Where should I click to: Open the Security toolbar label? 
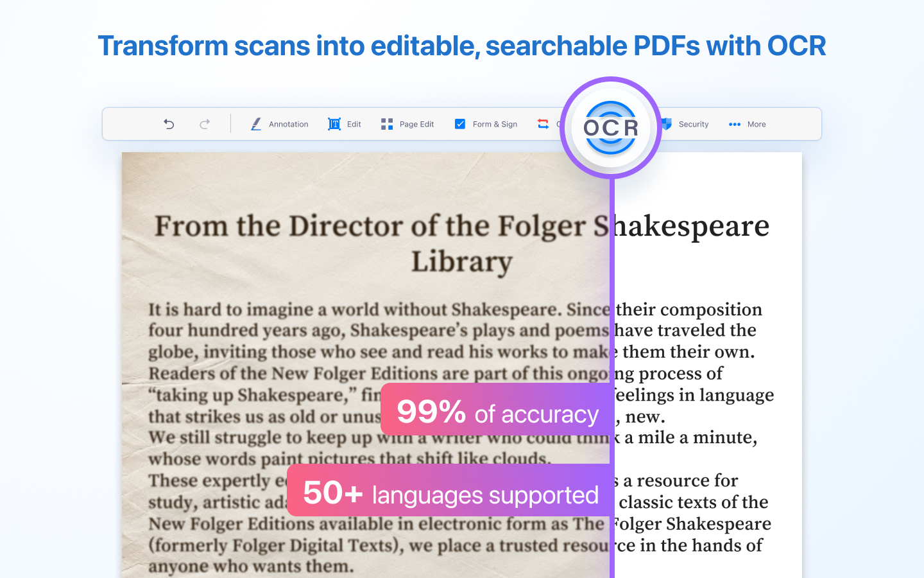click(x=694, y=124)
